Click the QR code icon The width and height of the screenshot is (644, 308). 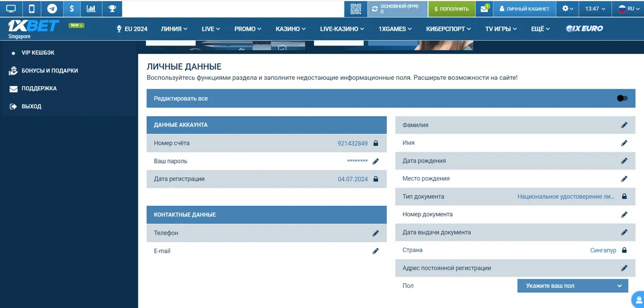click(356, 9)
